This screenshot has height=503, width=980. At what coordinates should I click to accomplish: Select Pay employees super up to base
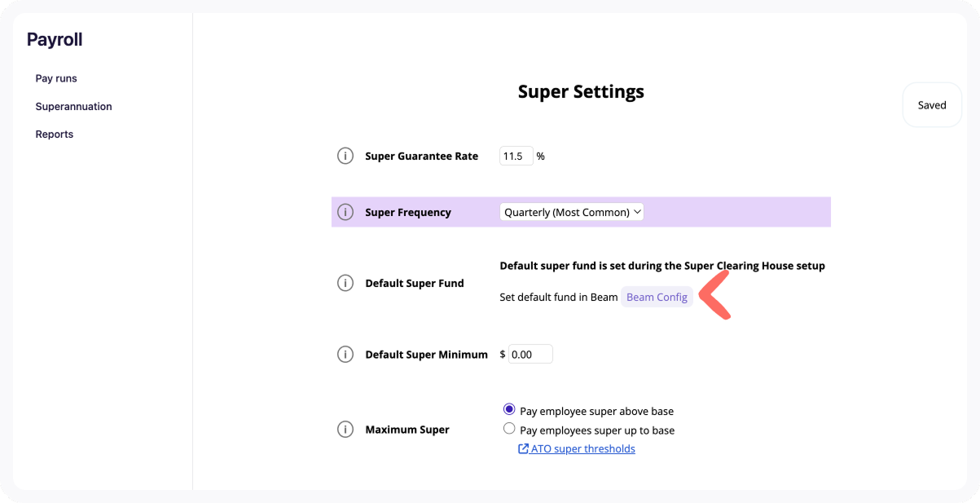pyautogui.click(x=509, y=428)
